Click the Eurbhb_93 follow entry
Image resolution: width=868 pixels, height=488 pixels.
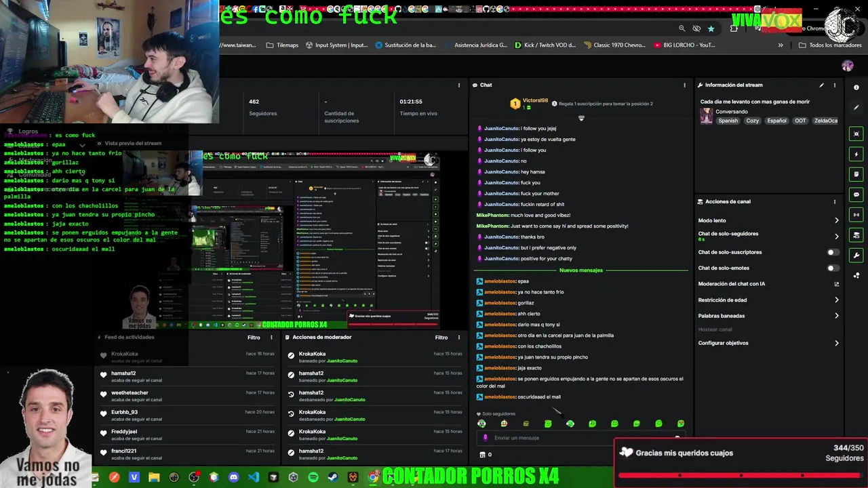pyautogui.click(x=189, y=415)
